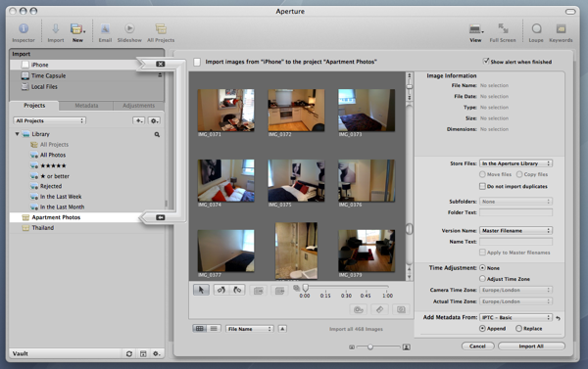Select Time Adjustment None radio
588x369 pixels.
click(x=482, y=268)
